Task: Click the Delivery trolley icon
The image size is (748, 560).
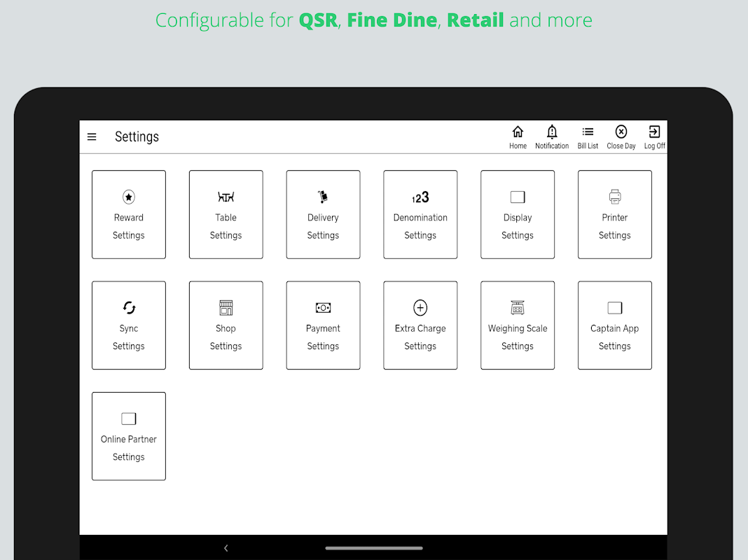Action: [x=323, y=197]
